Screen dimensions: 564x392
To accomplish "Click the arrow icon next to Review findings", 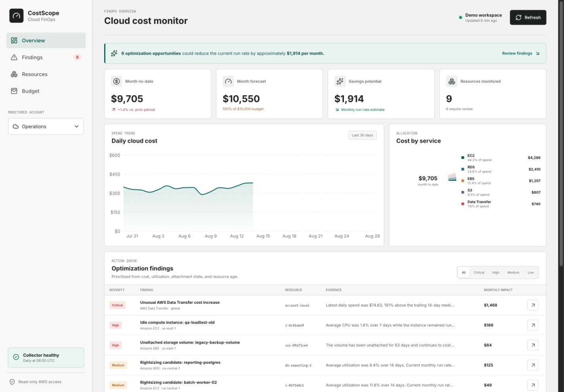I will click(537, 53).
